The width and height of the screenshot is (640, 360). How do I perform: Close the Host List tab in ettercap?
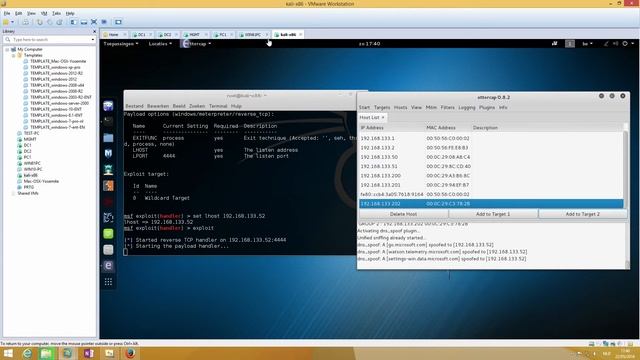[383, 118]
